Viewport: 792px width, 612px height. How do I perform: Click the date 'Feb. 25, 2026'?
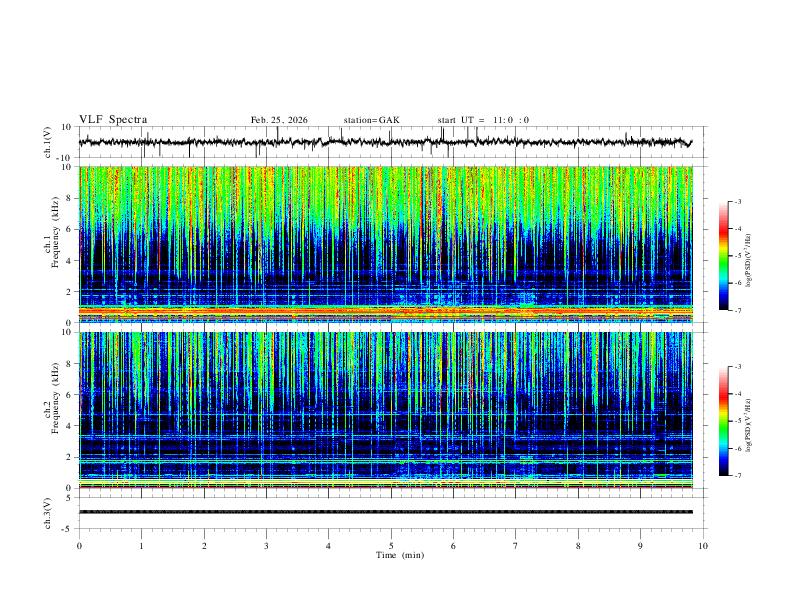(x=279, y=120)
